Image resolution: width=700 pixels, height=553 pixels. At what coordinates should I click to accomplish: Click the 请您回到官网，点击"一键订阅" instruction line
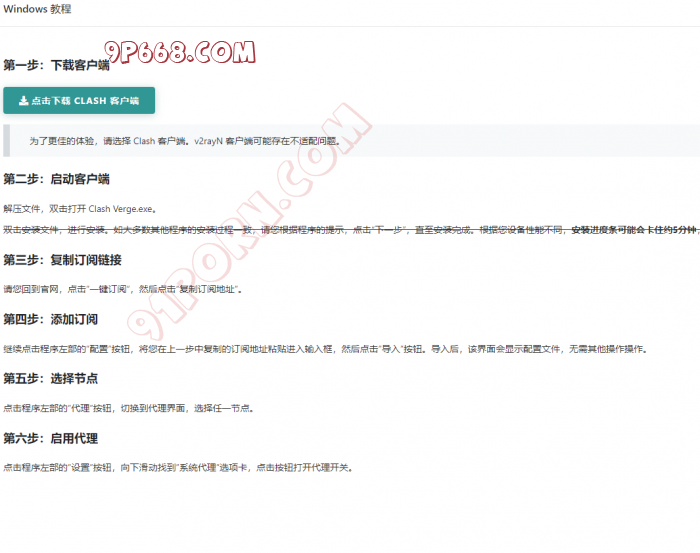click(122, 289)
